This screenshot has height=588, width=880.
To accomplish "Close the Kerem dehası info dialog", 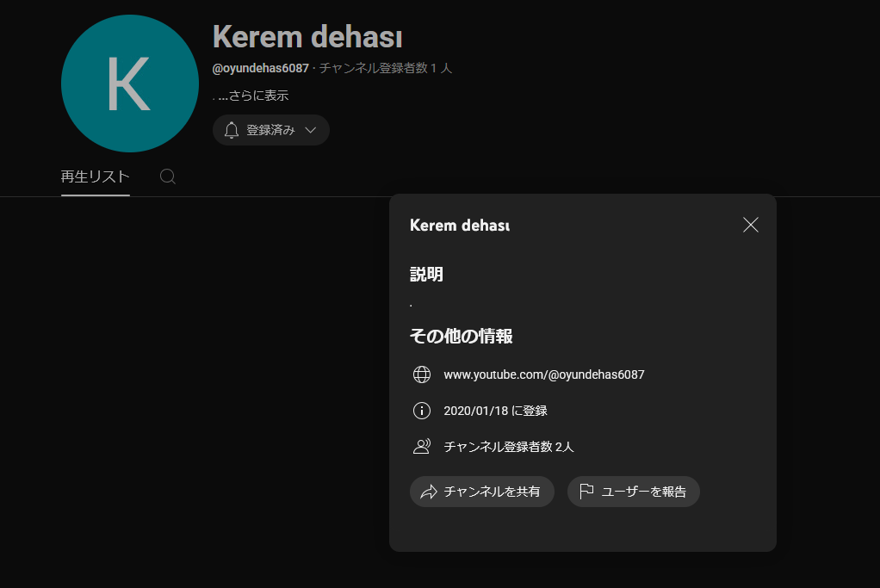I will (x=750, y=225).
